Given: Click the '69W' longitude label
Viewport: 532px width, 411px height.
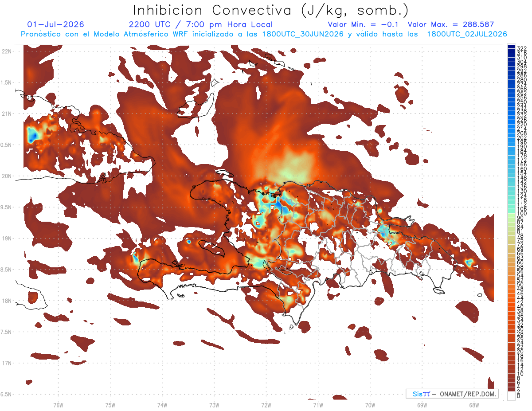Looking at the screenshot, I should point(422,405).
